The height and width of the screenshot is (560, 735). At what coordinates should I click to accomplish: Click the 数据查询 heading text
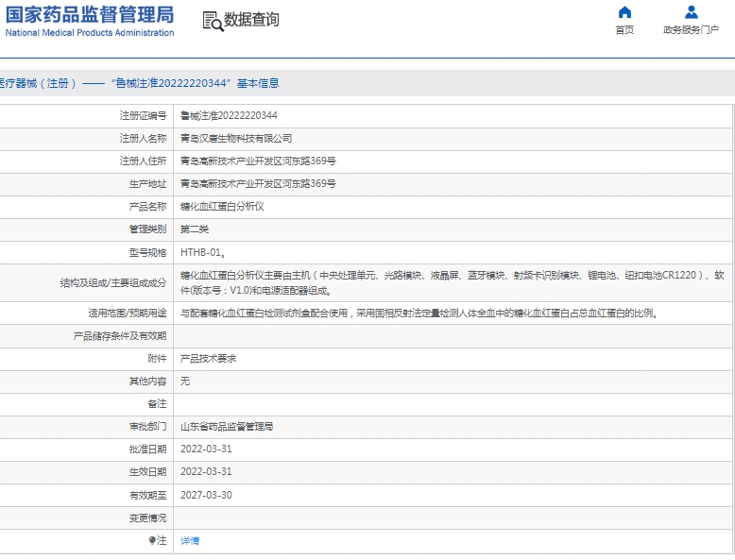pos(251,20)
